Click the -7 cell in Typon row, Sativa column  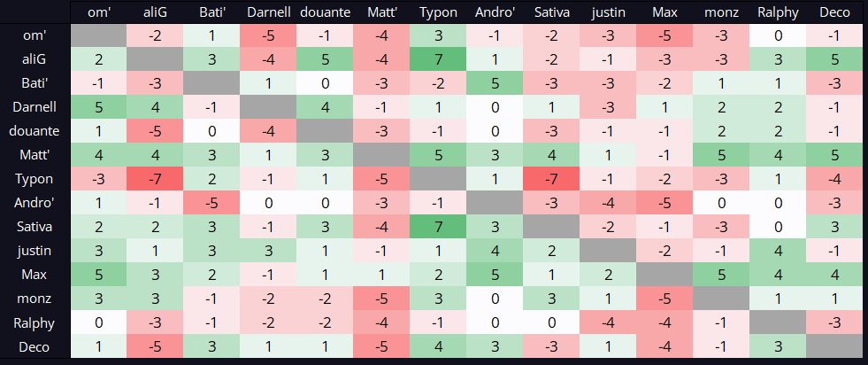pos(551,179)
